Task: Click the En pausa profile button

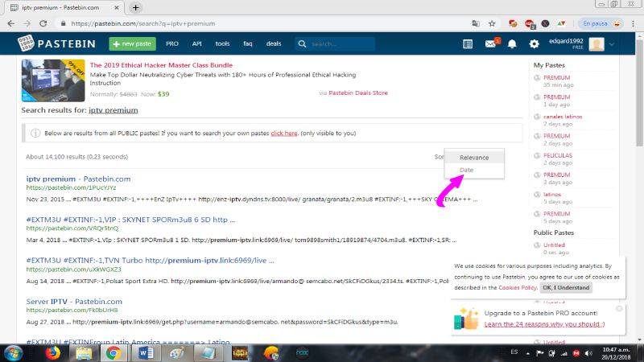Action: 601,24
